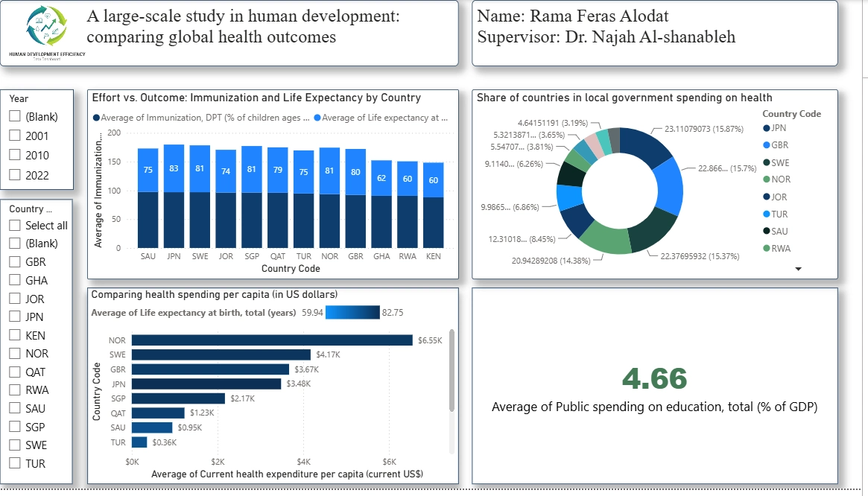Select the GHA column labeled 62

(x=381, y=204)
